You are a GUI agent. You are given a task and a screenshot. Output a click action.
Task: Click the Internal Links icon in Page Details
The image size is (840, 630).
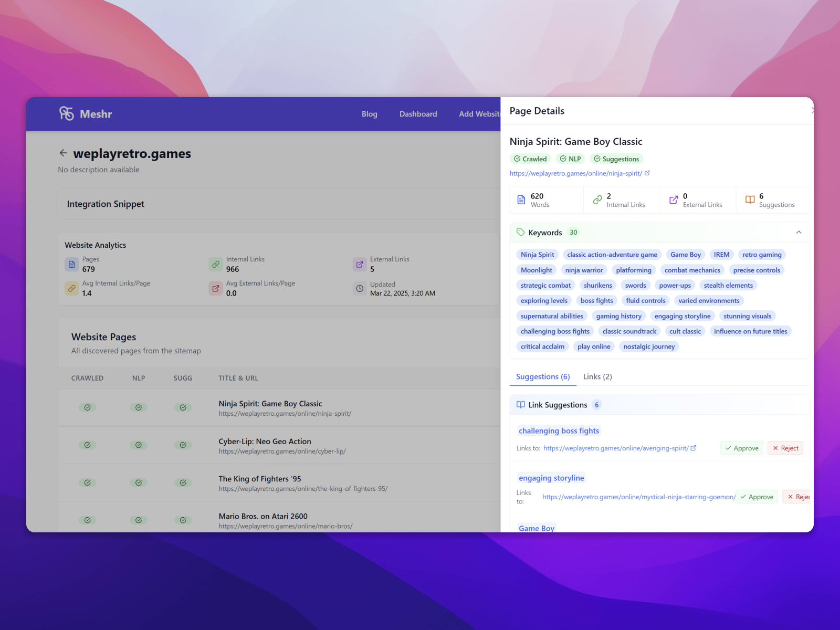click(x=597, y=200)
